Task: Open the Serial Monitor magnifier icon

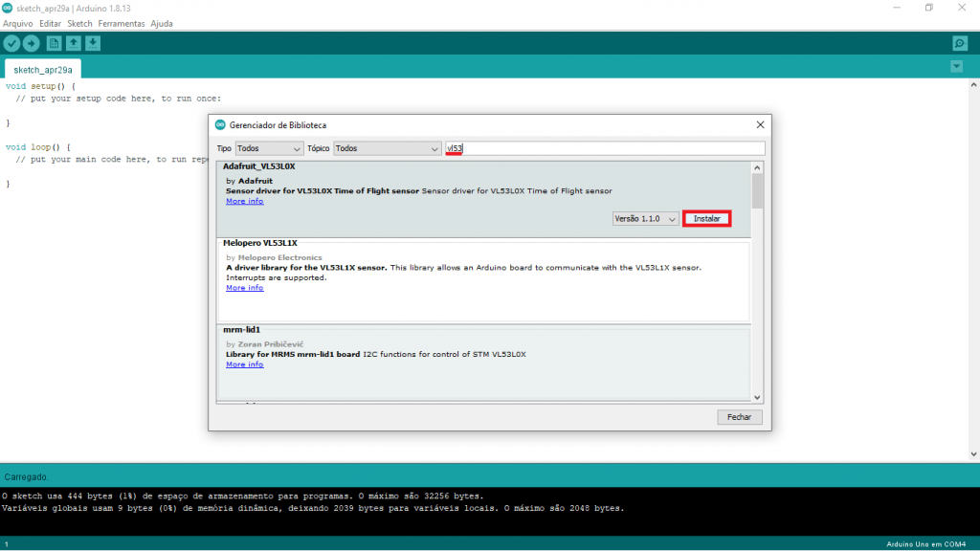Action: click(x=959, y=43)
